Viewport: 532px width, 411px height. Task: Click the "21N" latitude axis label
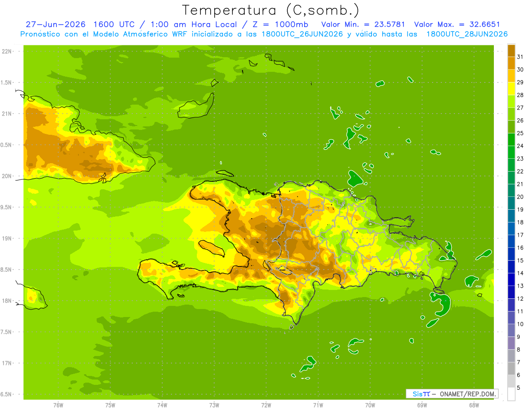point(7,114)
